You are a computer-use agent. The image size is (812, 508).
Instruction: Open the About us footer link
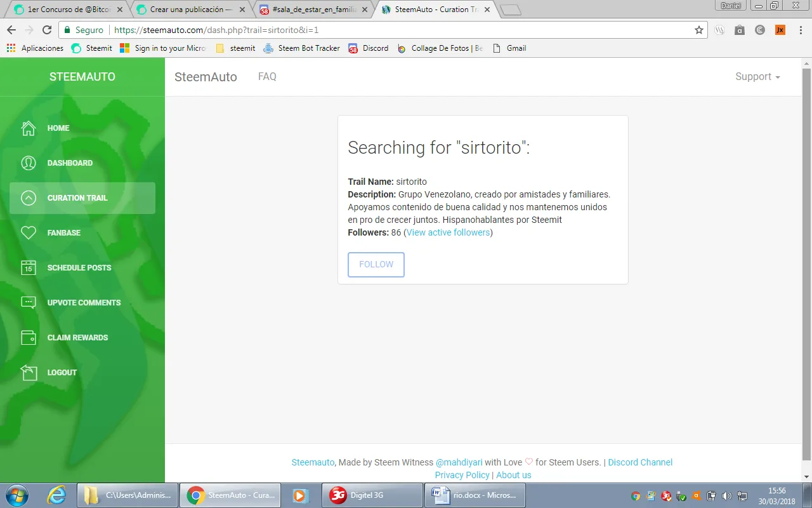[x=514, y=475]
